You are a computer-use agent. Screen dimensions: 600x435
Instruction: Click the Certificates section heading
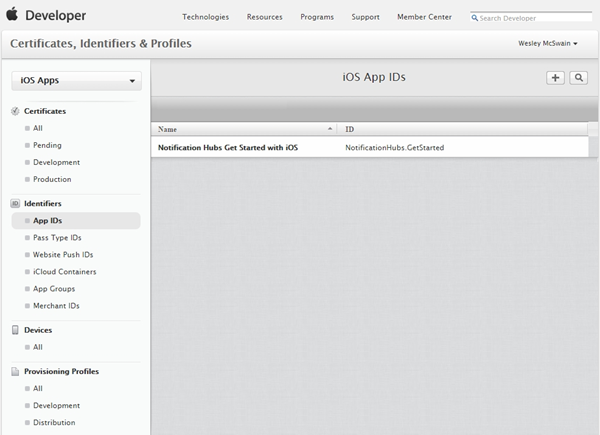point(45,111)
